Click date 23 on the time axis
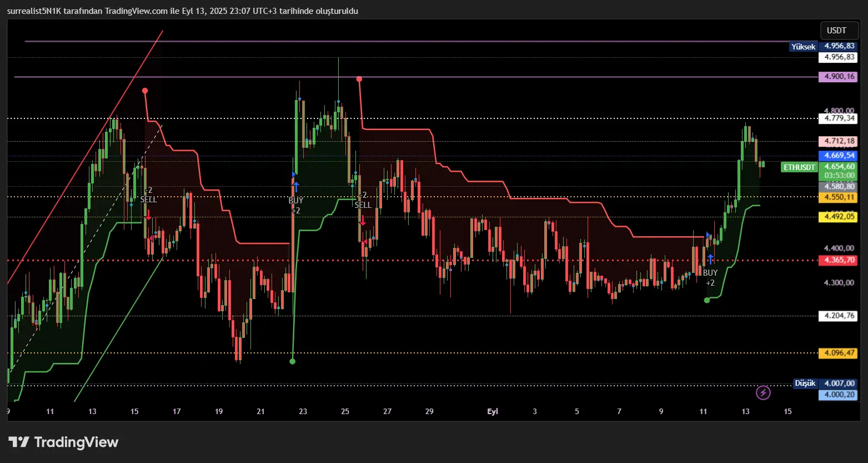The height and width of the screenshot is (463, 868). click(x=303, y=412)
